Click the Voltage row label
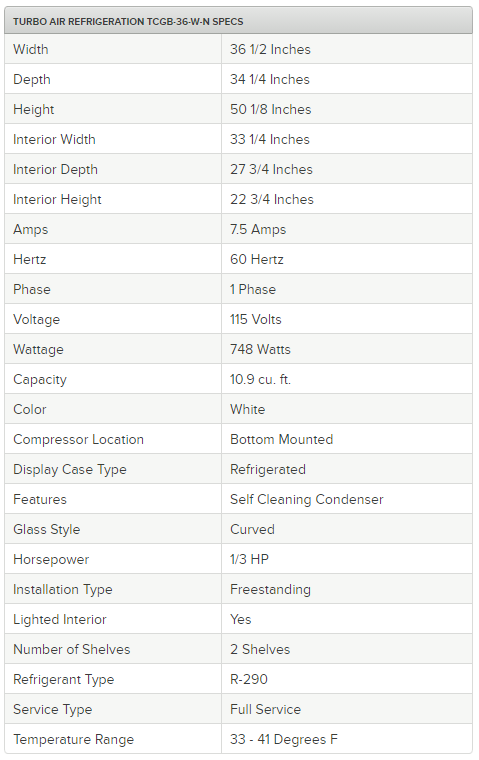This screenshot has height=760, width=479. (x=36, y=319)
